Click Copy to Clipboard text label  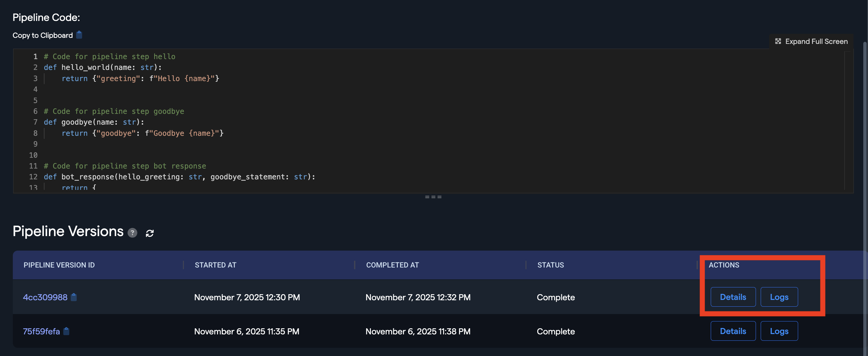point(43,35)
